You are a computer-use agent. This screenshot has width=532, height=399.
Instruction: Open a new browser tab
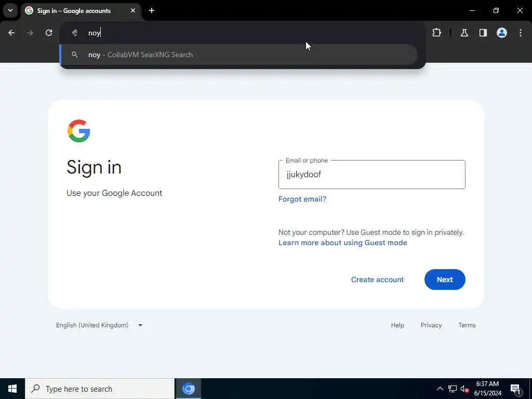pos(152,10)
